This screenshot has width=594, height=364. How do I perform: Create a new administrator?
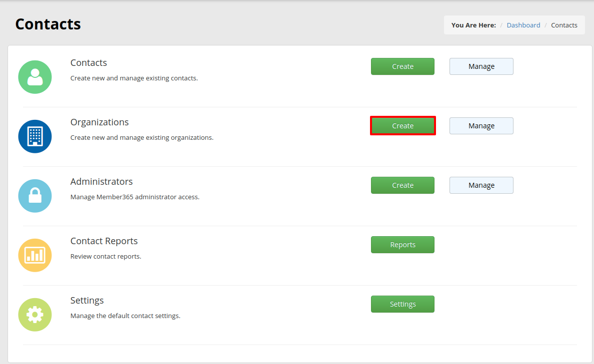402,185
